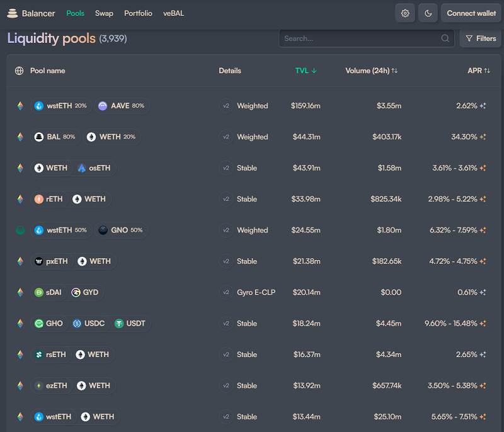Click pxETH token icon
The height and width of the screenshot is (432, 504).
tap(39, 261)
